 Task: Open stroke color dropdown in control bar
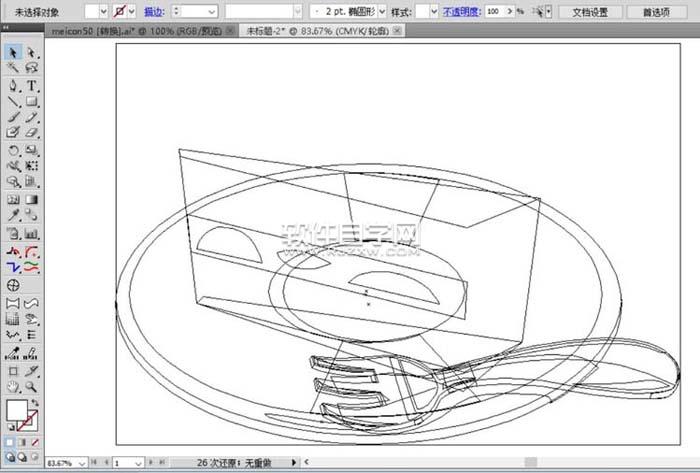click(x=132, y=12)
